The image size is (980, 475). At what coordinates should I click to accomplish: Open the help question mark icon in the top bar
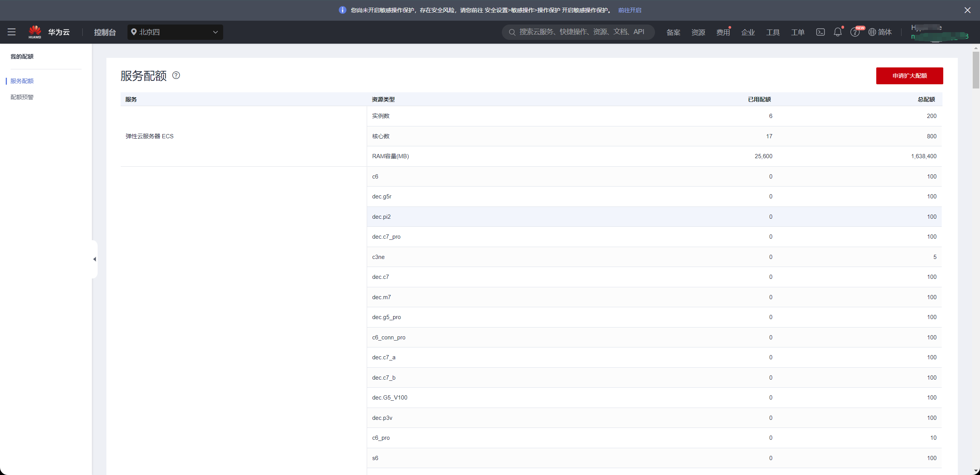point(854,33)
